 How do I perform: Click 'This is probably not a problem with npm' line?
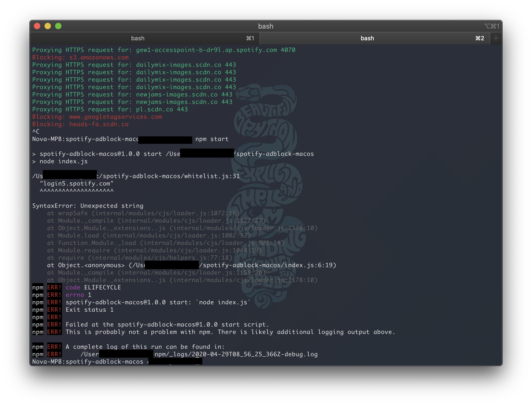[214, 332]
